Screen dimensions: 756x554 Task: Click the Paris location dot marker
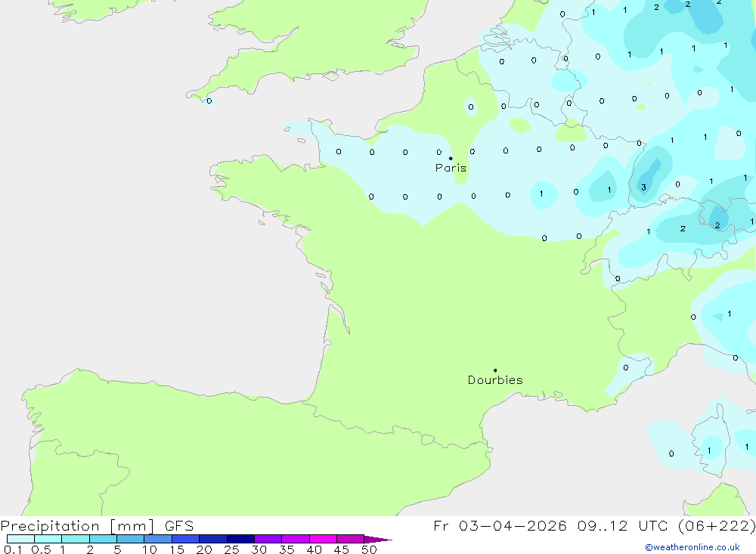coord(451,158)
